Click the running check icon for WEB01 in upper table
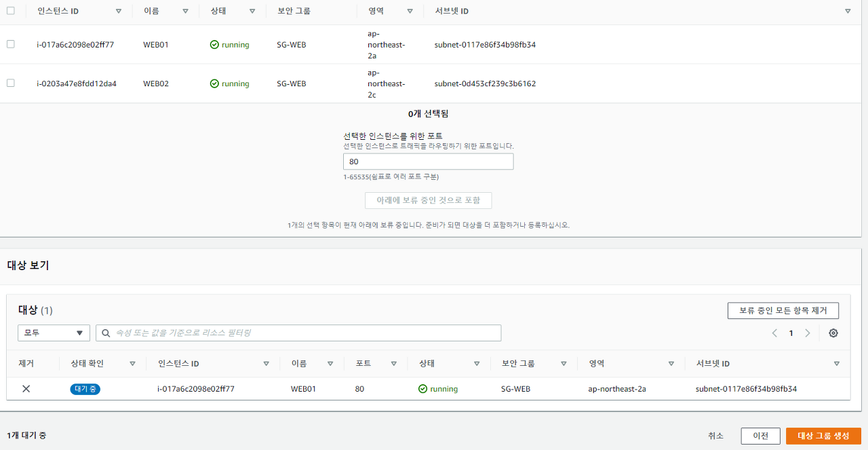 214,45
